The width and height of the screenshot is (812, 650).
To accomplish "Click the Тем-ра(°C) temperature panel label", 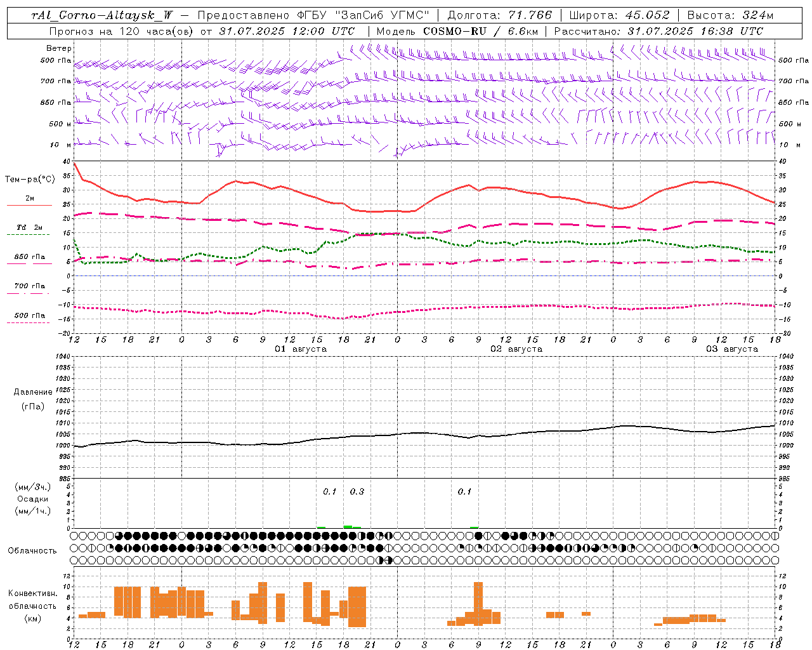I will (30, 180).
